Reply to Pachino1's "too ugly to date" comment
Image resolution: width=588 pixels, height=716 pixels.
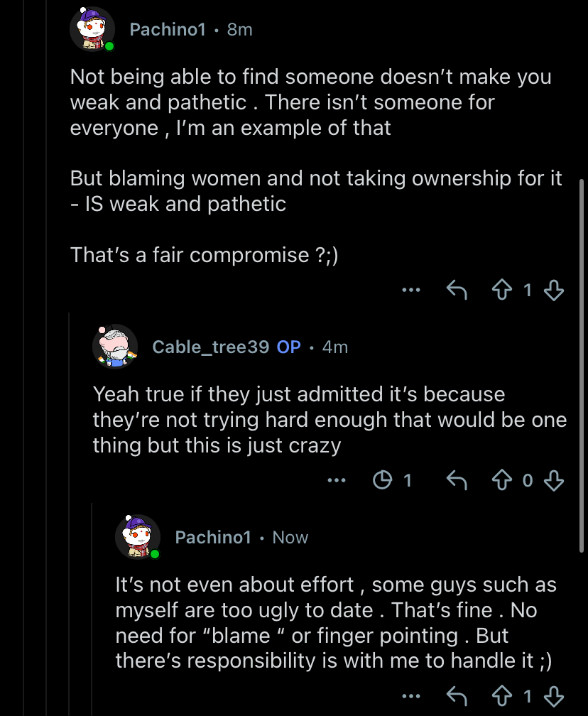pyautogui.click(x=455, y=696)
